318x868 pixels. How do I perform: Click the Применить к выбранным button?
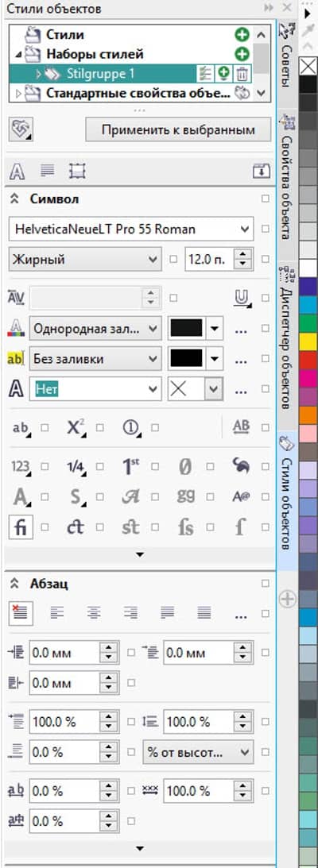pyautogui.click(x=178, y=130)
